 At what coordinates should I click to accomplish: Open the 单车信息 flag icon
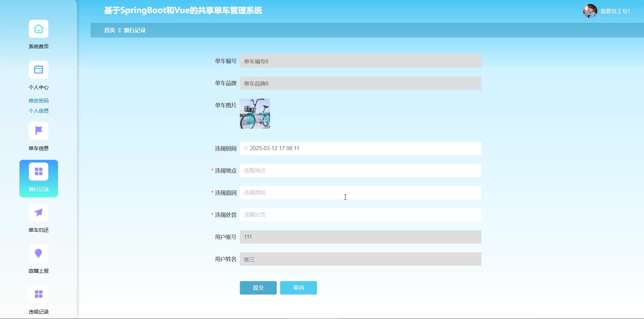point(39,131)
